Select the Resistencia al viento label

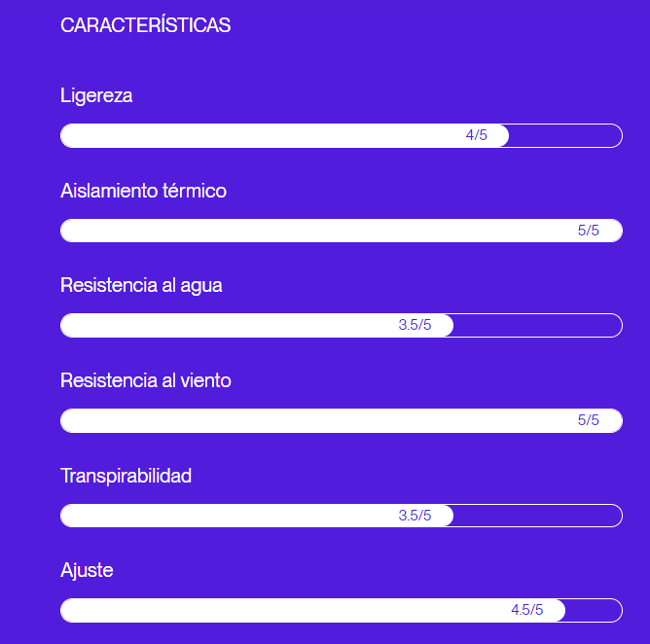pos(146,380)
